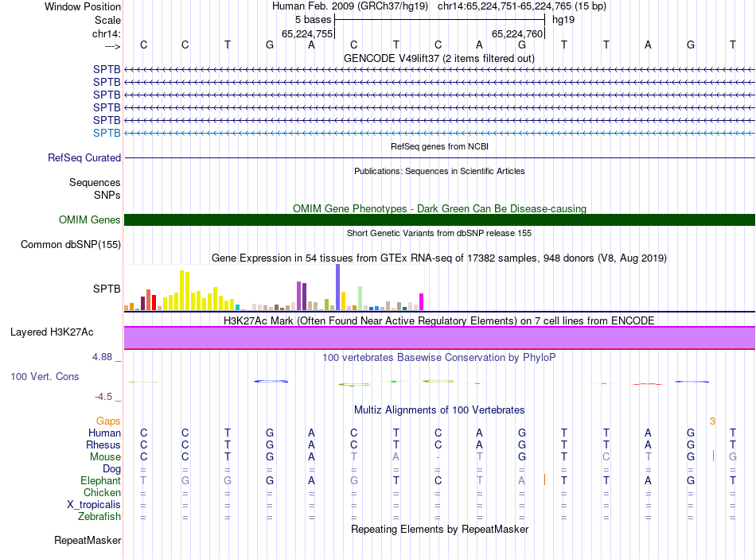Select the Mouse alignment row label
Image resolution: width=756 pixels, height=559 pixels.
pos(105,456)
